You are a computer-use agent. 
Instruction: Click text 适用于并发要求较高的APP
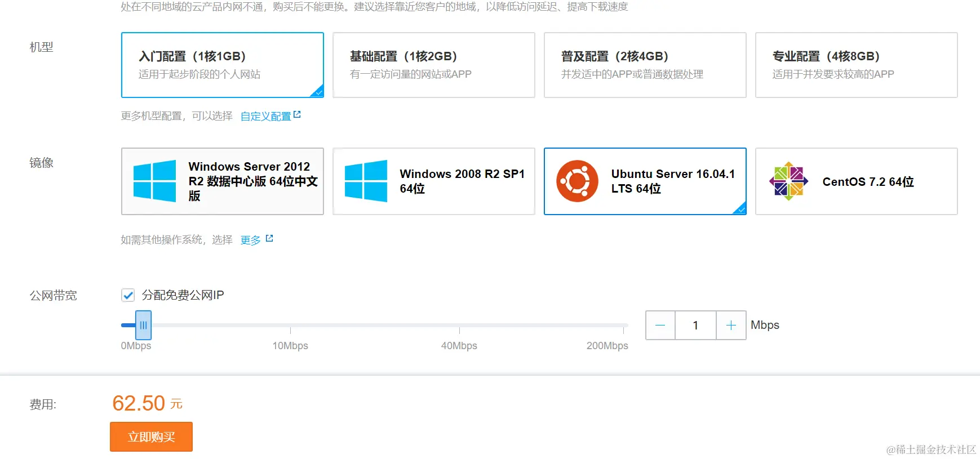pyautogui.click(x=833, y=74)
